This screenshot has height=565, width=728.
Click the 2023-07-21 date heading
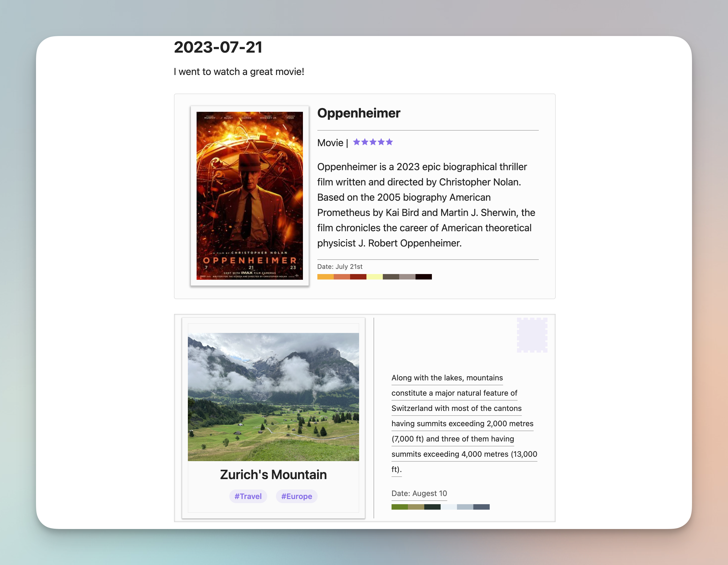[218, 47]
